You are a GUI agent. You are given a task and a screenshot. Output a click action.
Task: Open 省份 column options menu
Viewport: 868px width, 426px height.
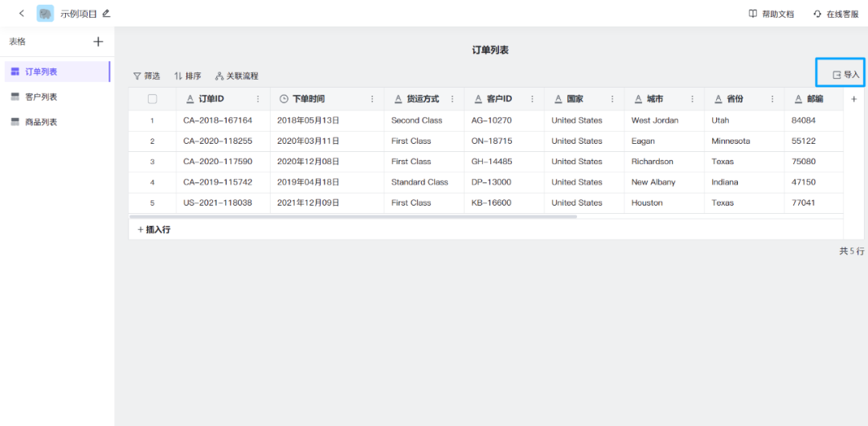pos(772,99)
